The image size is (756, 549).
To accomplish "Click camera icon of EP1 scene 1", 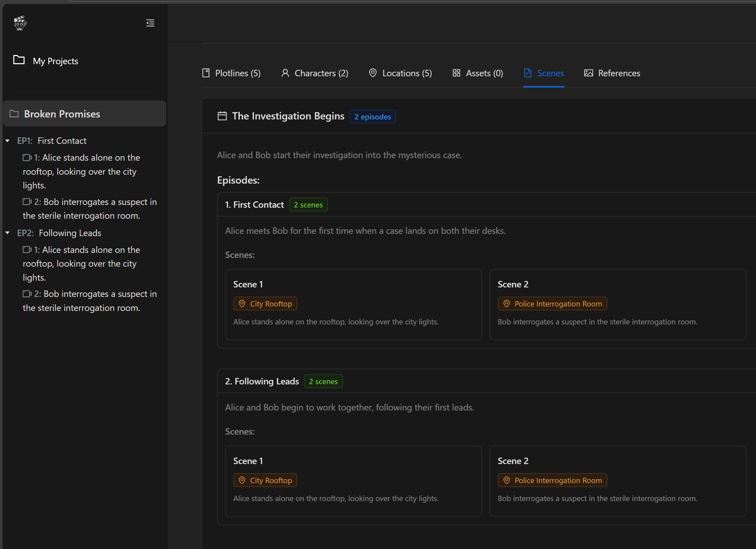I will pos(27,158).
